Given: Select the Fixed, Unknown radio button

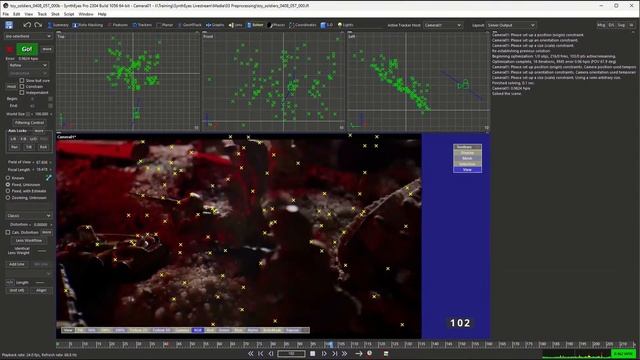Looking at the screenshot, I should [8, 184].
